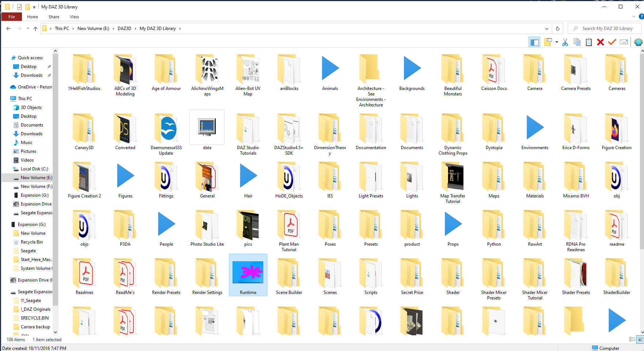
Task: Open the Plant Man Tutorial folder
Action: tap(289, 231)
